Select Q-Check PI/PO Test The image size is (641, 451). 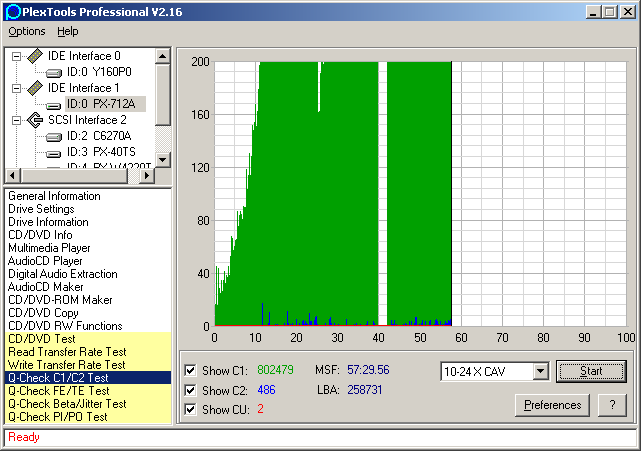pos(88,417)
